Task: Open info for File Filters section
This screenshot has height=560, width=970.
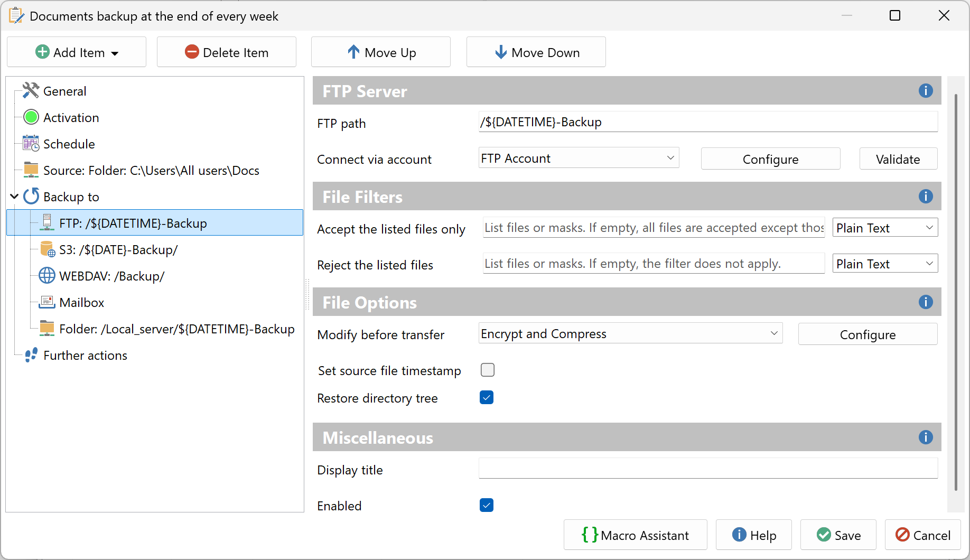Action: pos(926,197)
